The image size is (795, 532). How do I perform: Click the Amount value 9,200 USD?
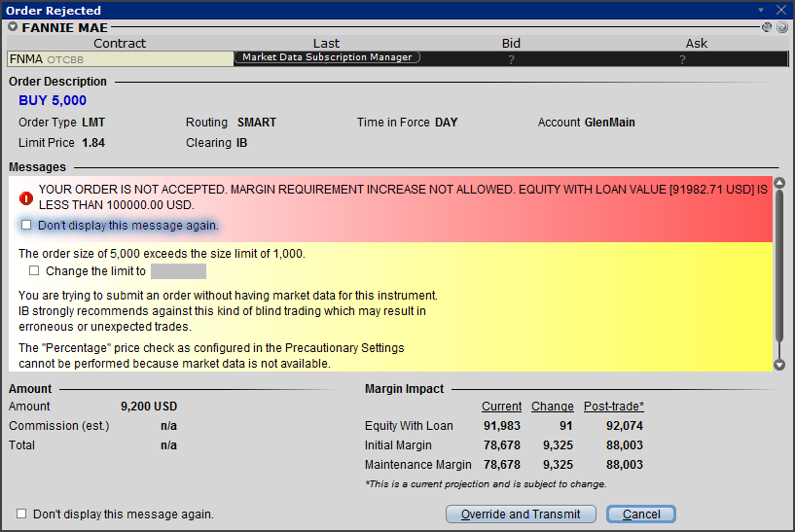pos(149,407)
